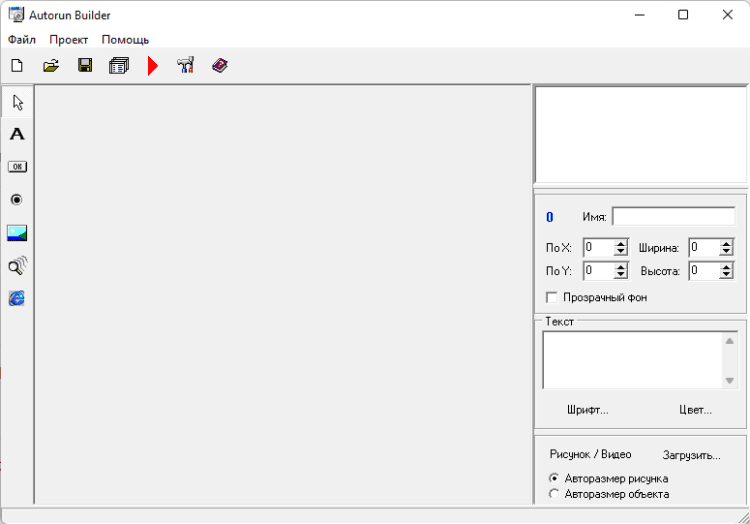Viewport: 750px width, 524px height.
Task: Create a new project with blank page icon
Action: click(17, 66)
